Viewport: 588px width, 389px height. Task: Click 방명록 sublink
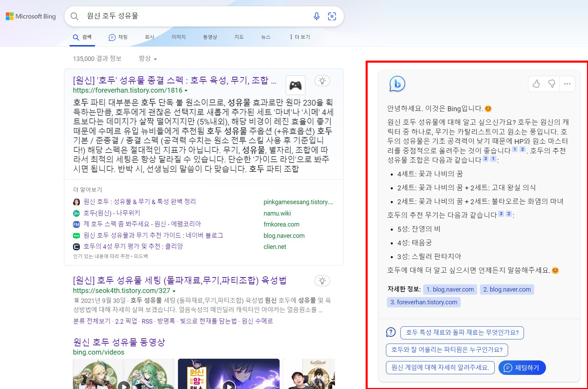click(x=166, y=321)
